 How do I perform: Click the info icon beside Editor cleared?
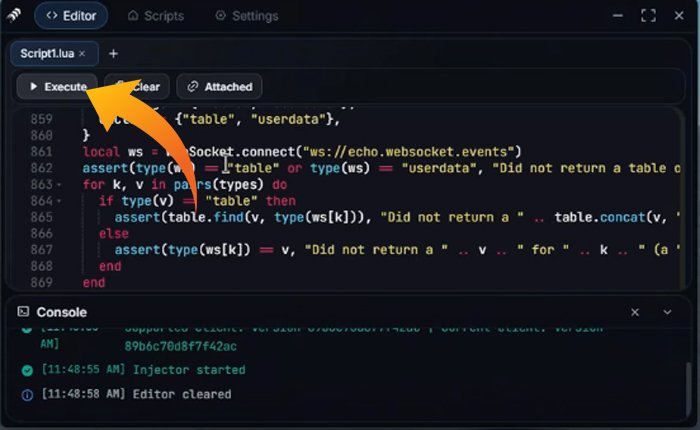pos(27,395)
